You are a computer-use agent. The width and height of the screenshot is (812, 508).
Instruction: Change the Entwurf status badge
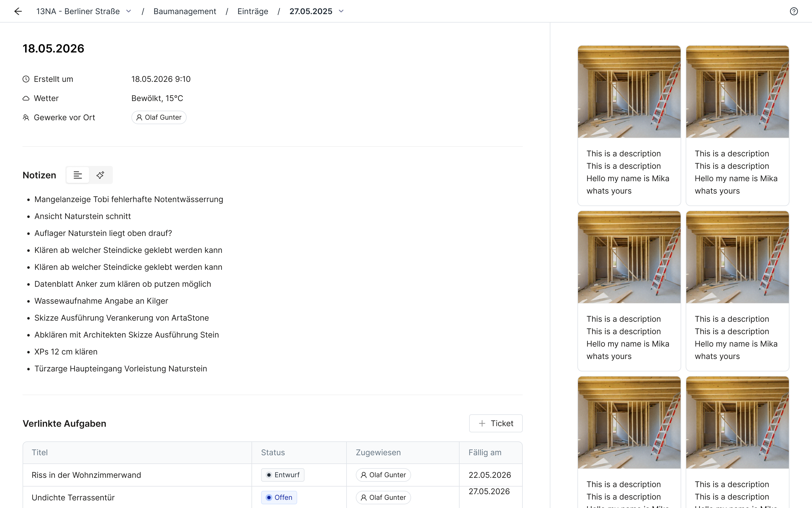click(x=283, y=475)
